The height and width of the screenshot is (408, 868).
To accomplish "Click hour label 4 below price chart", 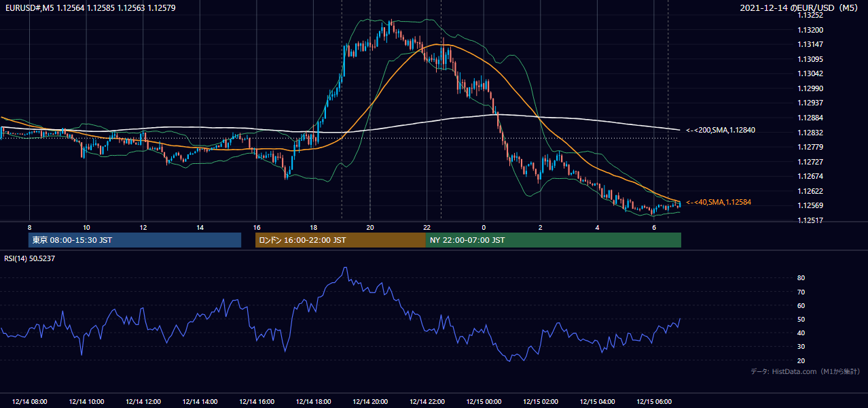I will 597,227.
